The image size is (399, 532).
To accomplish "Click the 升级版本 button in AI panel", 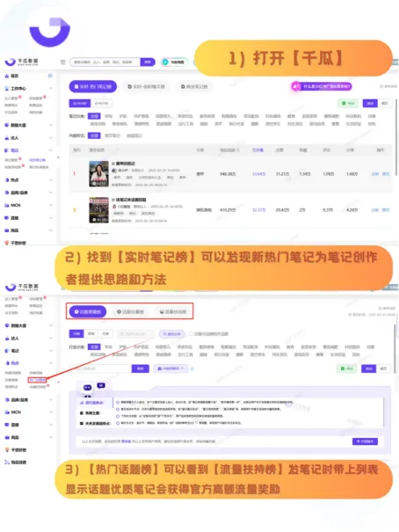I will point(365,441).
